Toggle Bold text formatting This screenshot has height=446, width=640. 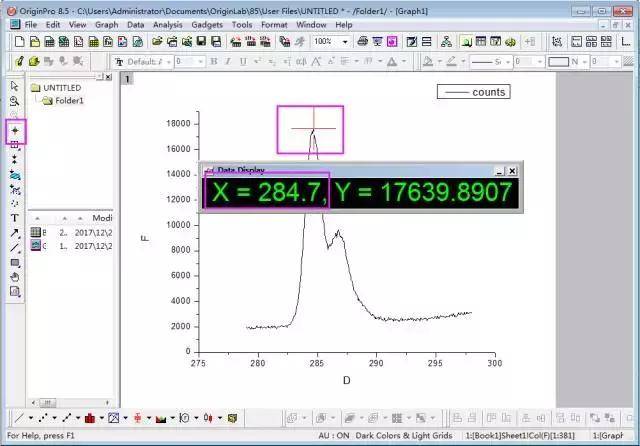(213, 62)
